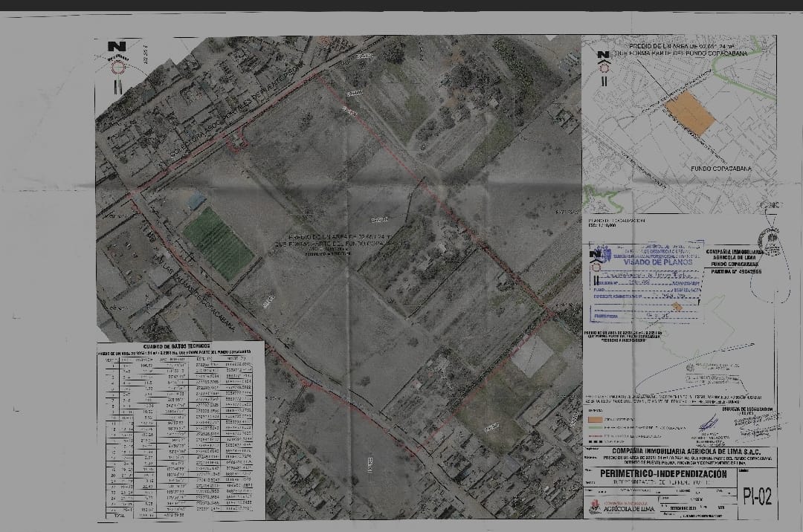The image size is (803, 532).
Task: Click the small blue-roofed building beside the green field
Action: coord(195,201)
